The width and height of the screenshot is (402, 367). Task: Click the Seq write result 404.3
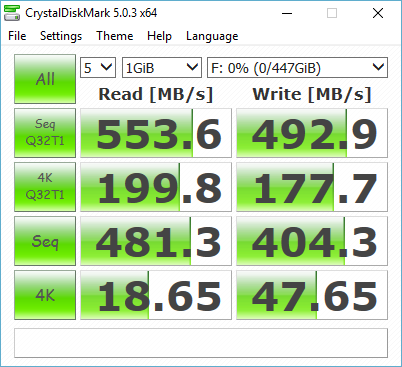pos(312,241)
